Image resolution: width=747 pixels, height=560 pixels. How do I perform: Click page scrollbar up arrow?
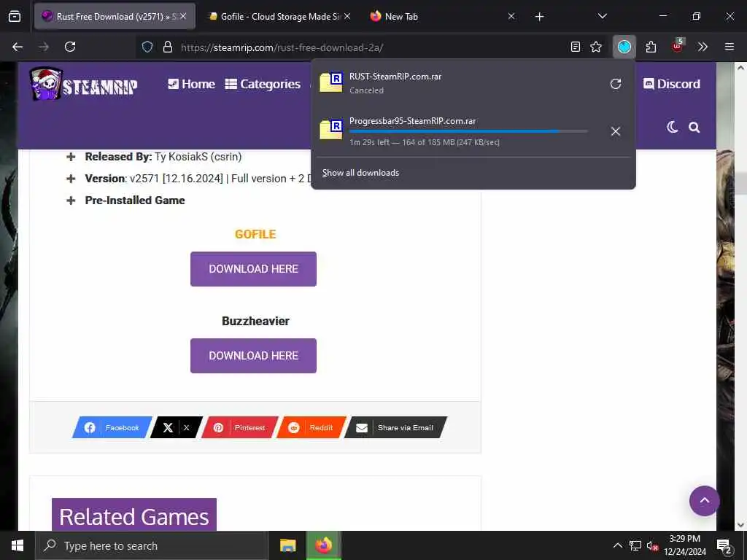[x=740, y=68]
